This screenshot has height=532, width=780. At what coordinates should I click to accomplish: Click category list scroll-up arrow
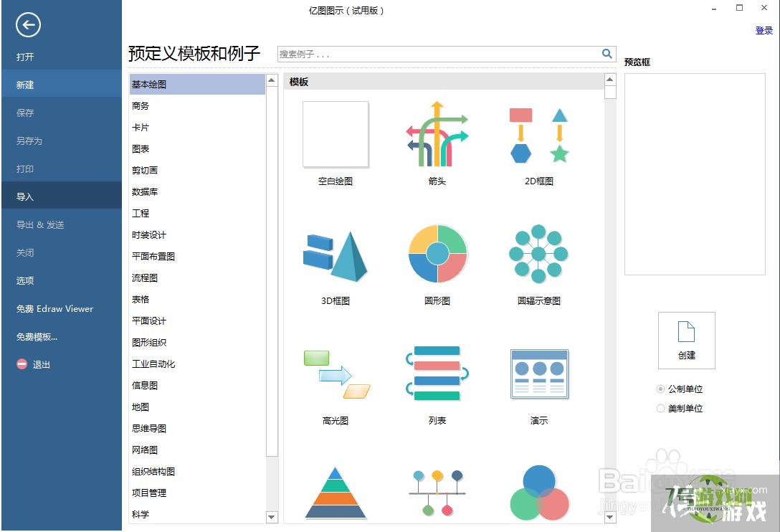click(x=272, y=80)
